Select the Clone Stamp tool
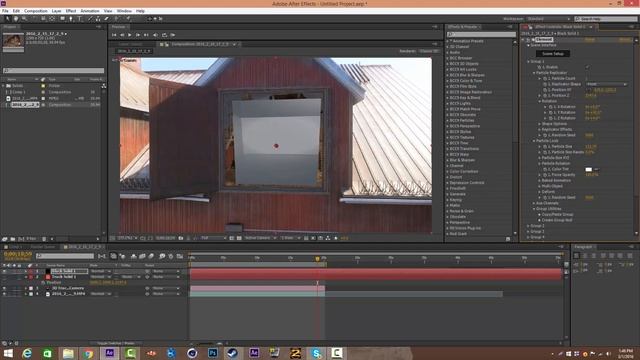This screenshot has height=360, width=640. coord(98,19)
